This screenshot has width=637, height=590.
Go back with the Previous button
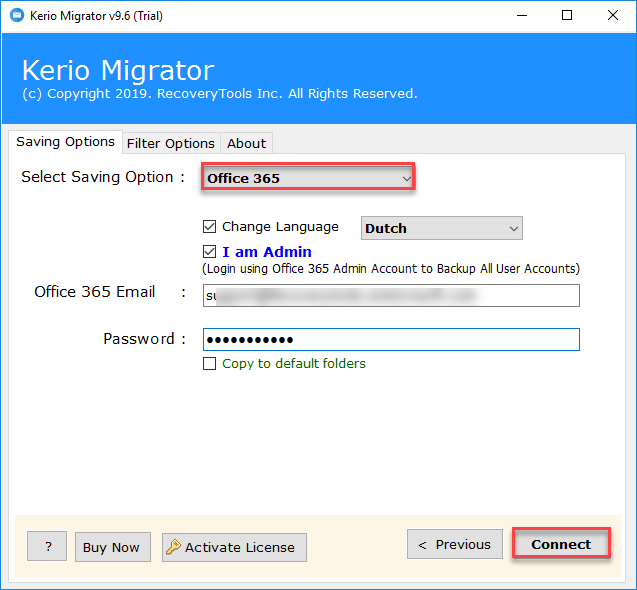click(x=455, y=544)
